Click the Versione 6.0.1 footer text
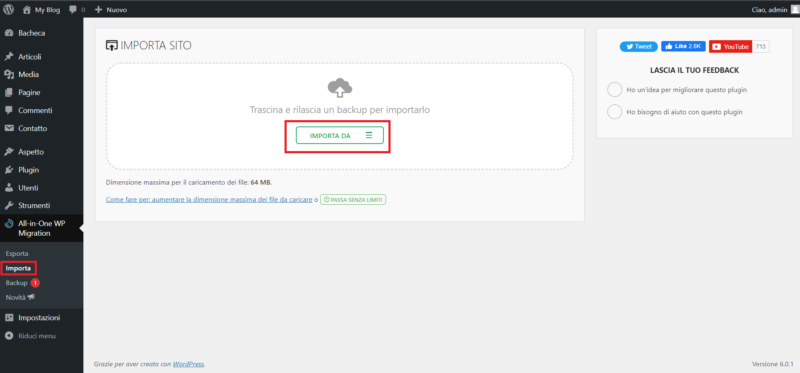Image resolution: width=800 pixels, height=373 pixels. pos(773,364)
